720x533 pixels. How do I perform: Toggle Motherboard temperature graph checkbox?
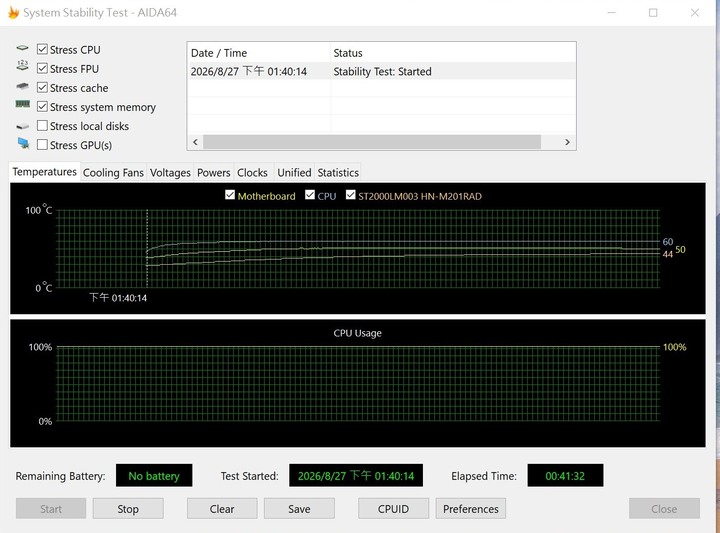tap(230, 195)
